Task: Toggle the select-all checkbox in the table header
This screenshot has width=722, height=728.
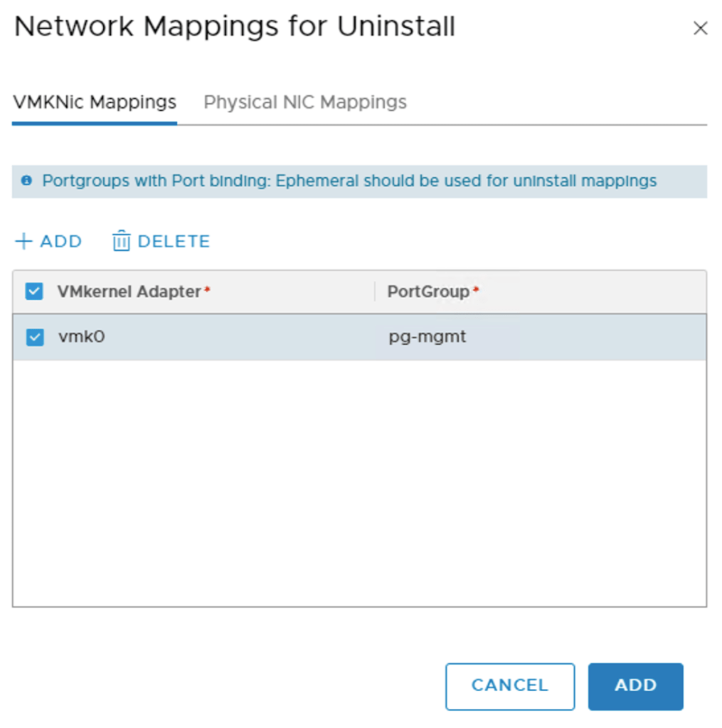Action: [34, 291]
